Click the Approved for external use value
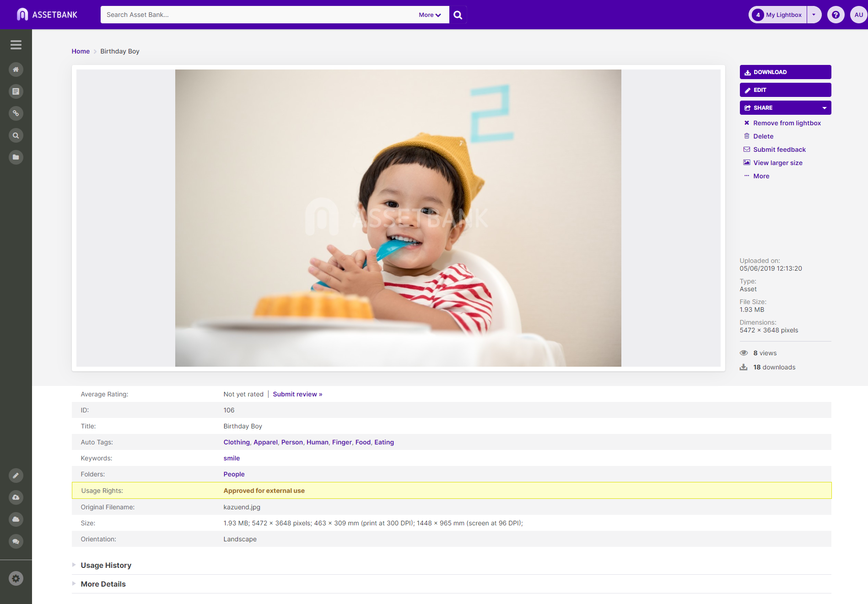The width and height of the screenshot is (868, 604). [264, 491]
